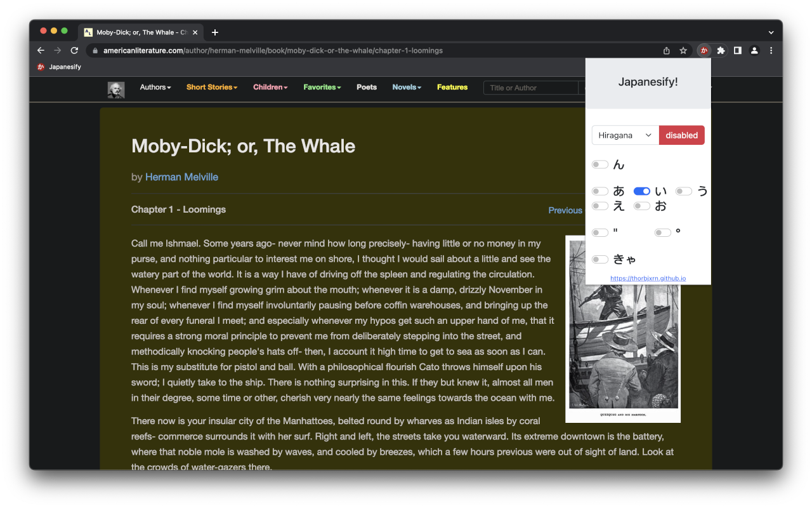Close the Moby-Dick tab
The image size is (812, 508).
point(195,32)
